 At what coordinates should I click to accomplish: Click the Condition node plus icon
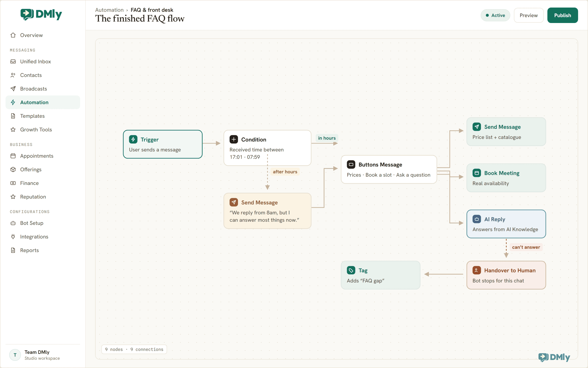(234, 139)
